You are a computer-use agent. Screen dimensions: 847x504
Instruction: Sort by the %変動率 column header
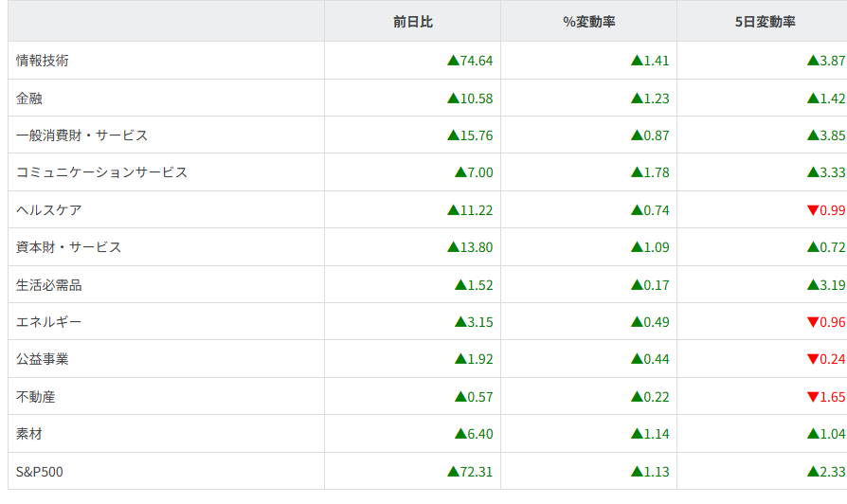coord(588,21)
